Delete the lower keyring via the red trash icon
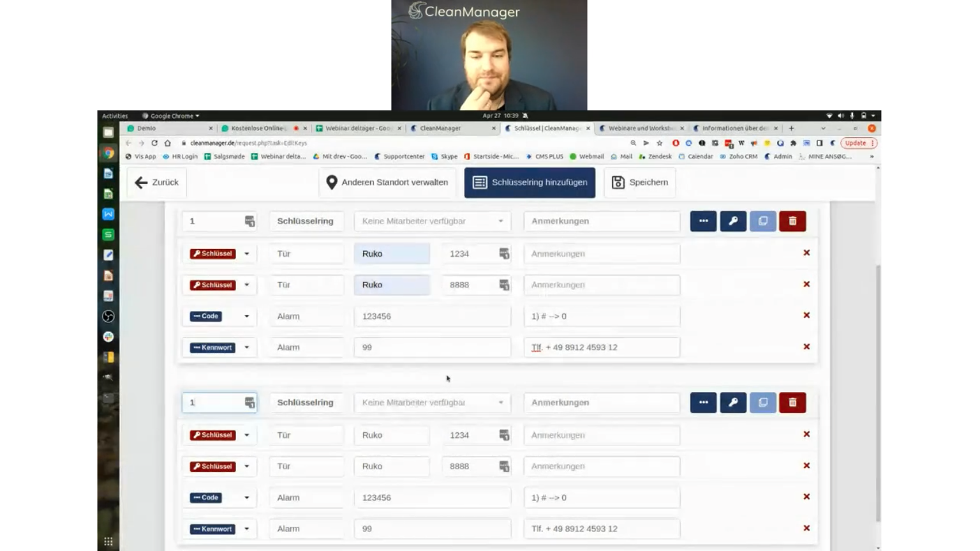The image size is (980, 551). click(792, 402)
